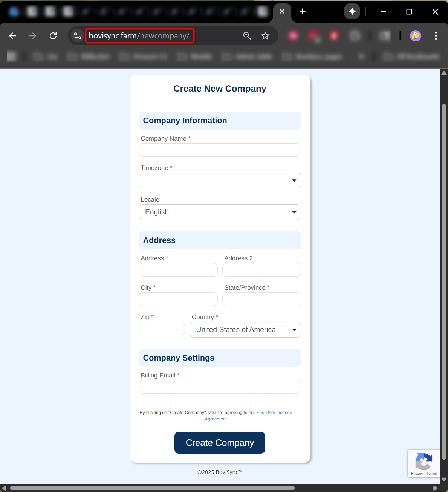Bookmark page using the star icon
448x492 pixels.
tap(265, 36)
